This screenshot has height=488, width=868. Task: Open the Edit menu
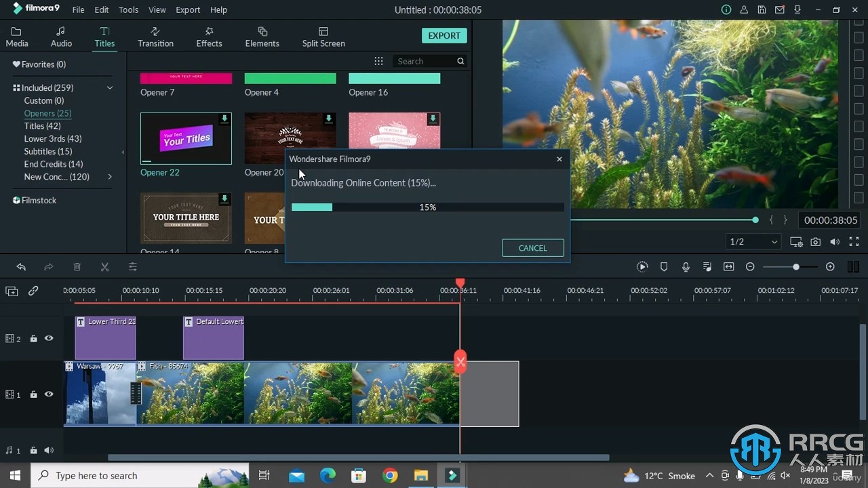[x=102, y=10]
